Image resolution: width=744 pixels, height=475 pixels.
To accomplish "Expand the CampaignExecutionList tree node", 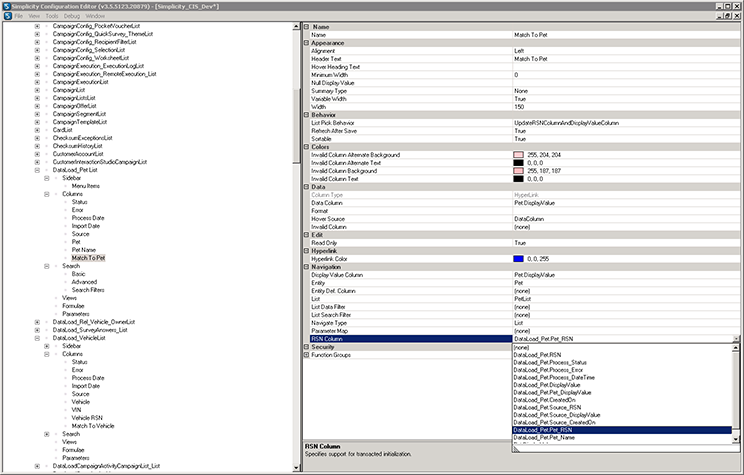I will (x=37, y=82).
